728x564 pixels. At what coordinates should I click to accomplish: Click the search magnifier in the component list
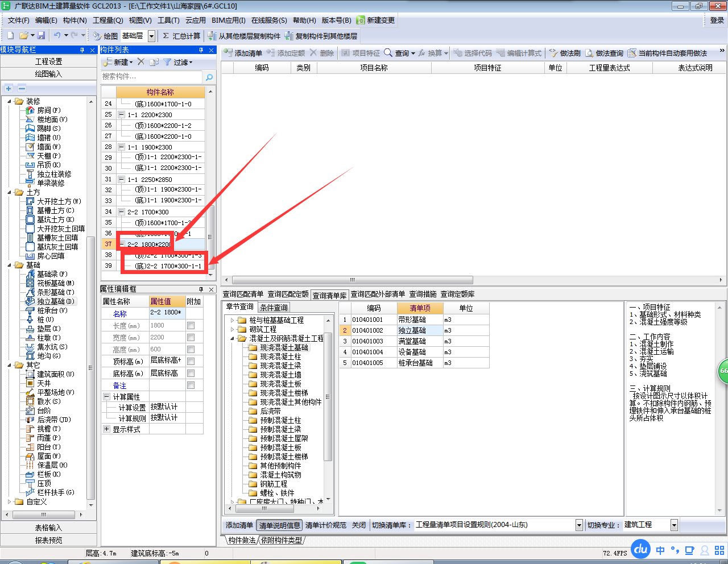tap(209, 77)
